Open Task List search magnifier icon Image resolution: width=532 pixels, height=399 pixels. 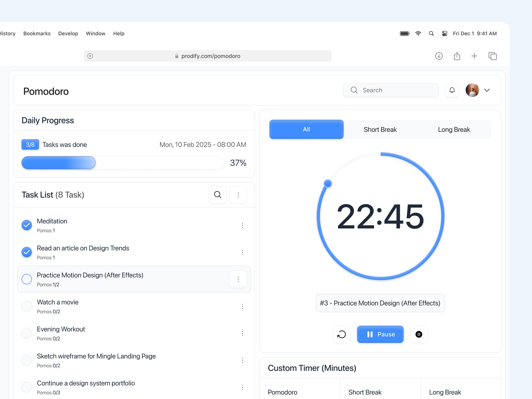[x=218, y=195]
